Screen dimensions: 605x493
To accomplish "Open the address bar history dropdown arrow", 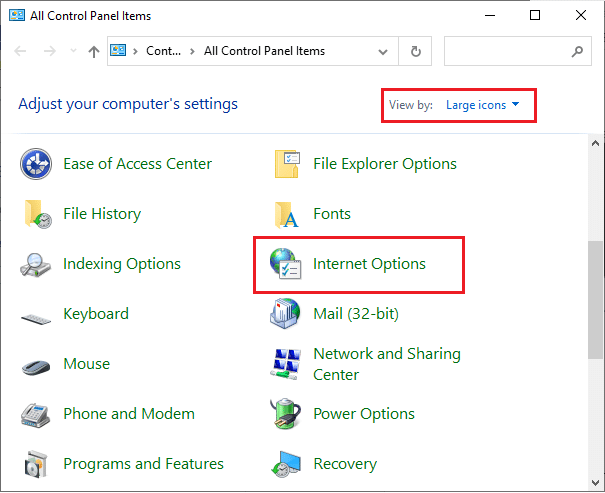I will [x=383, y=51].
